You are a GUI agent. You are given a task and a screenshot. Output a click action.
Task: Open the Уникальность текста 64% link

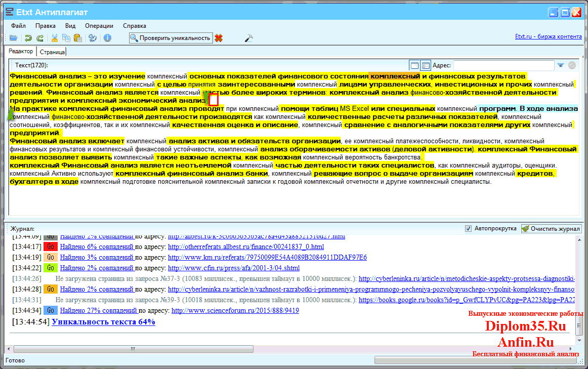coord(103,322)
